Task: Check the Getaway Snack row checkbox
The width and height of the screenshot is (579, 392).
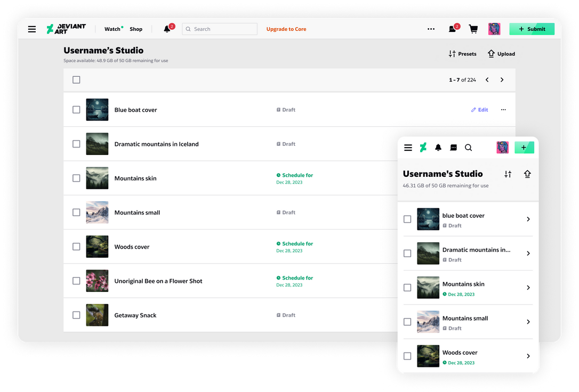Action: click(x=76, y=315)
